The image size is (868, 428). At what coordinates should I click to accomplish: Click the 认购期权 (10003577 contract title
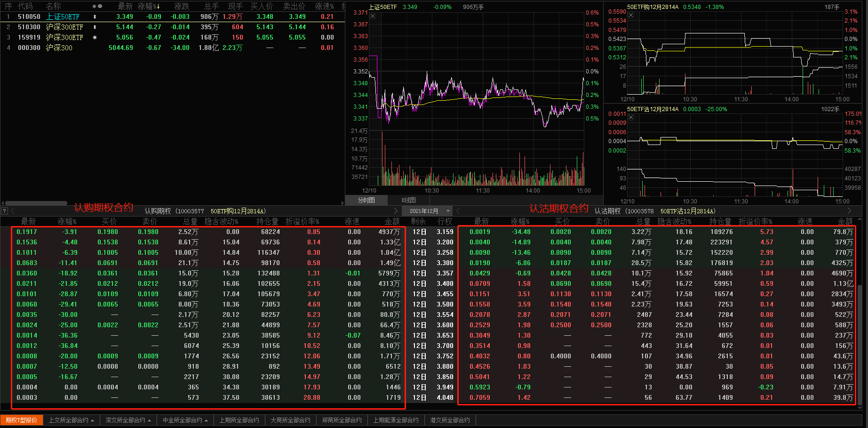(174, 211)
